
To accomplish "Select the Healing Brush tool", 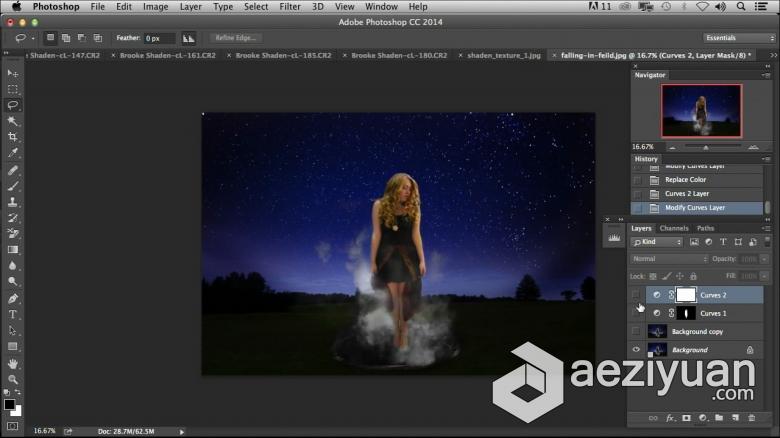I will point(12,170).
